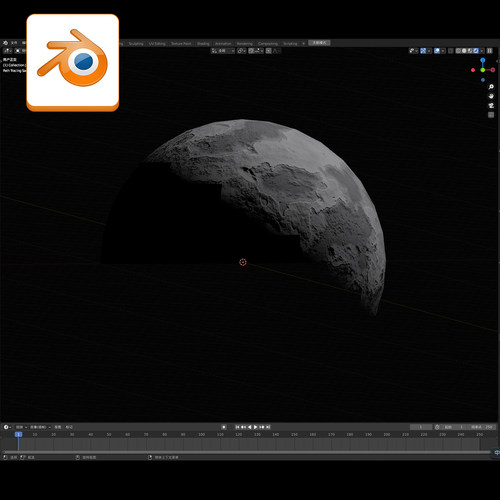Open the timeline View menu
This screenshot has width=500, height=500.
point(58,427)
